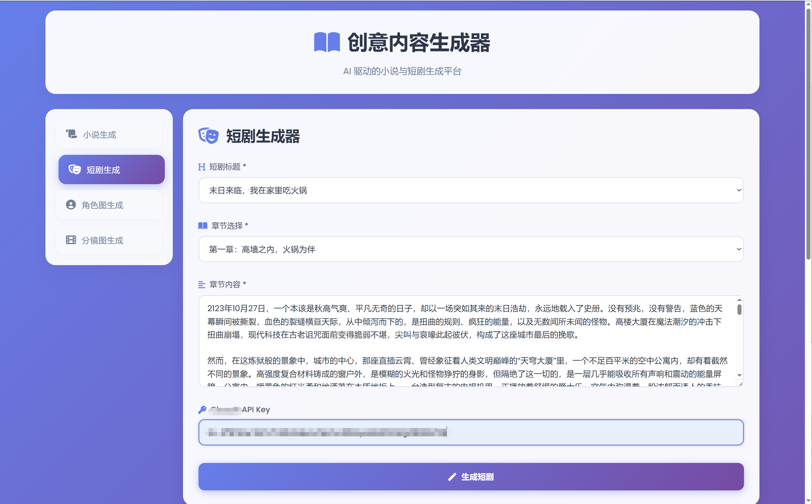Screen dimensions: 812x504
Task: Click the page vertical scrollbar thumb
Action: (x=808, y=133)
